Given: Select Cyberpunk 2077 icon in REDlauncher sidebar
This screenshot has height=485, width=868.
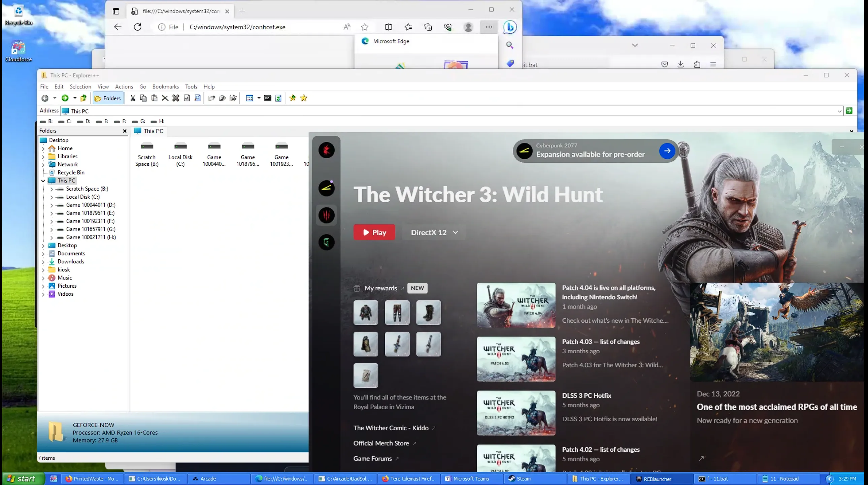Looking at the screenshot, I should pyautogui.click(x=326, y=188).
